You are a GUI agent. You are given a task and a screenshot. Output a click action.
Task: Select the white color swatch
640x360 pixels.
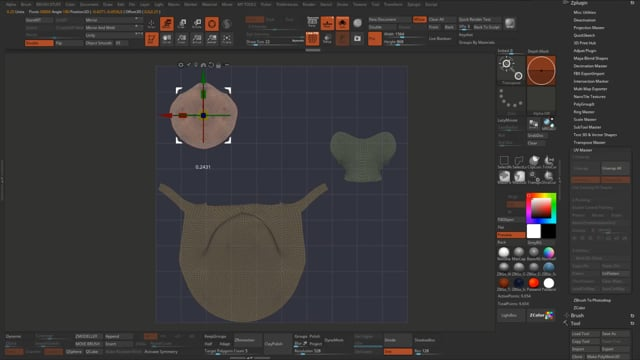coord(533,231)
